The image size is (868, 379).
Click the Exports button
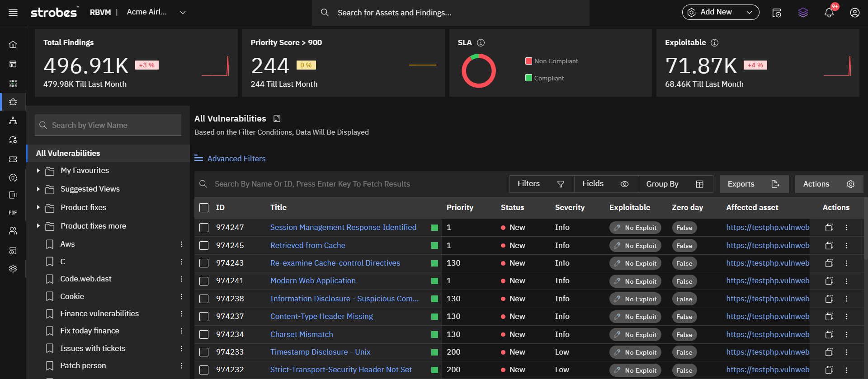(754, 184)
